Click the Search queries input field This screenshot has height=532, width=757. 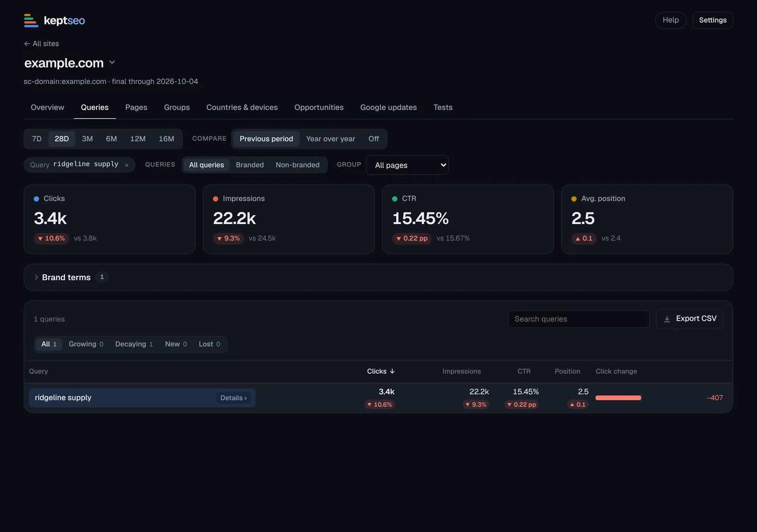pos(579,319)
